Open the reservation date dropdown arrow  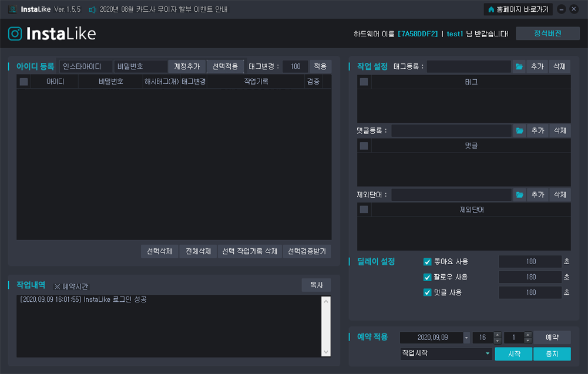pos(466,337)
